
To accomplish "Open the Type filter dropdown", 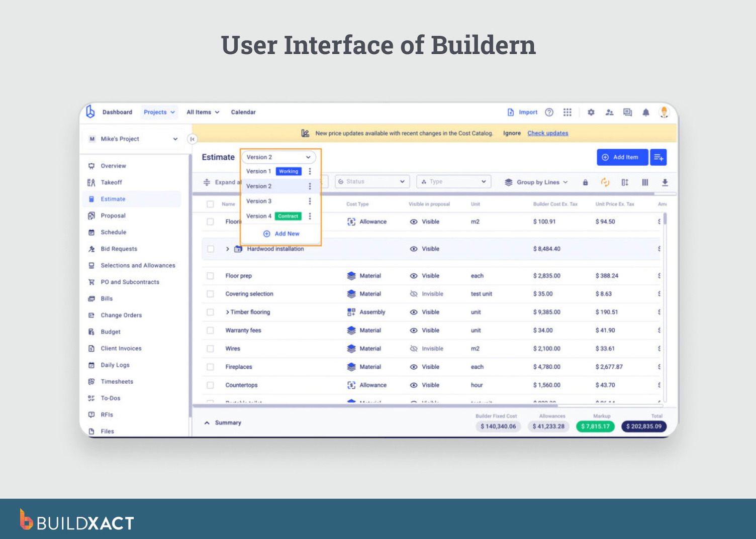I will 453,181.
